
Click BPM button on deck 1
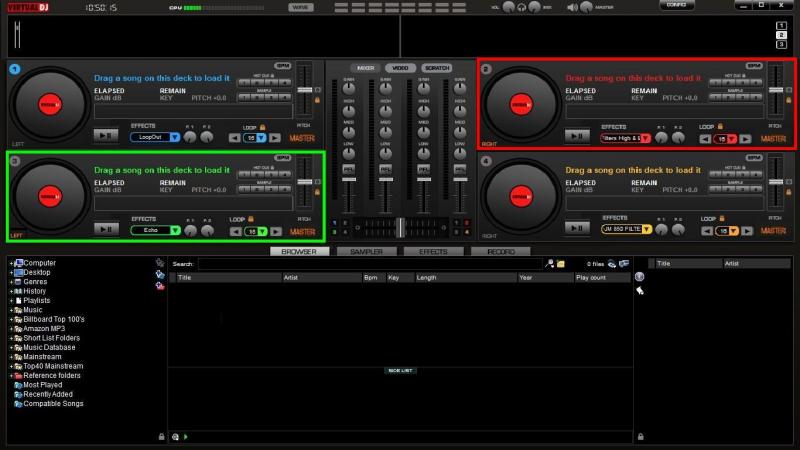(x=283, y=66)
